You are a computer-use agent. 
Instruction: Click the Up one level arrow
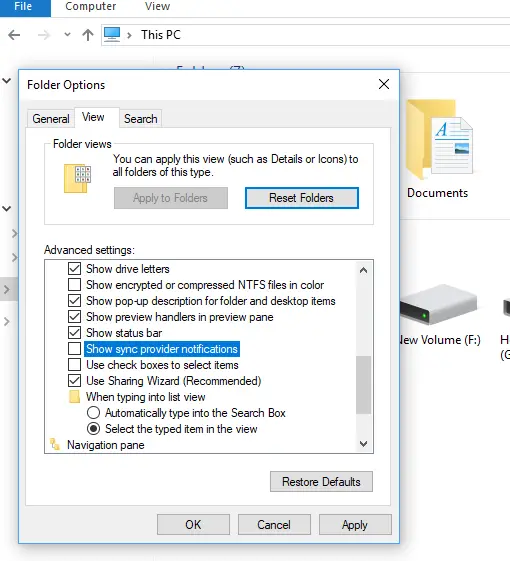(x=88, y=35)
